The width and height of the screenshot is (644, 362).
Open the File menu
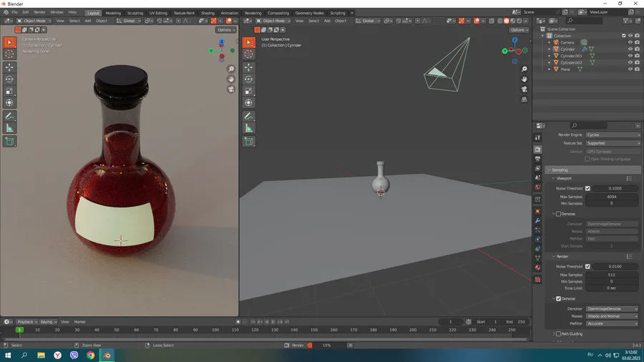point(14,12)
